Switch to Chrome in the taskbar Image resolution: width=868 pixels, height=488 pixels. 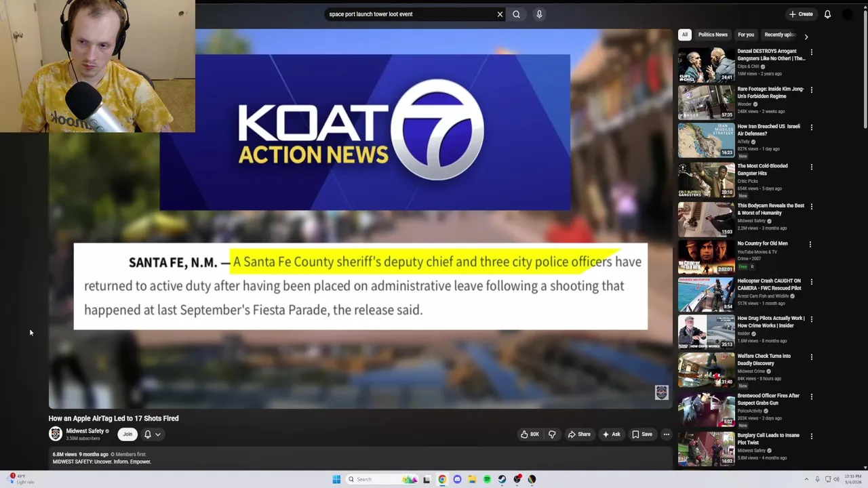(x=442, y=480)
